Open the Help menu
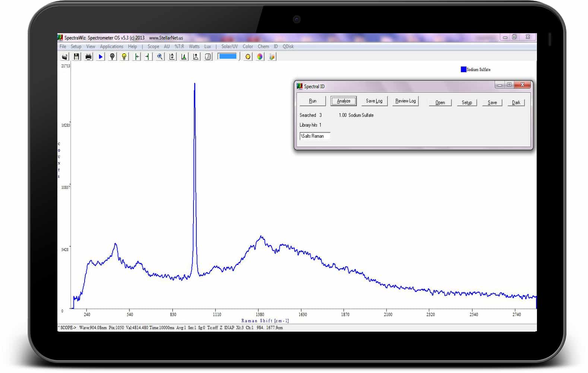The width and height of the screenshot is (588, 373). (x=132, y=47)
